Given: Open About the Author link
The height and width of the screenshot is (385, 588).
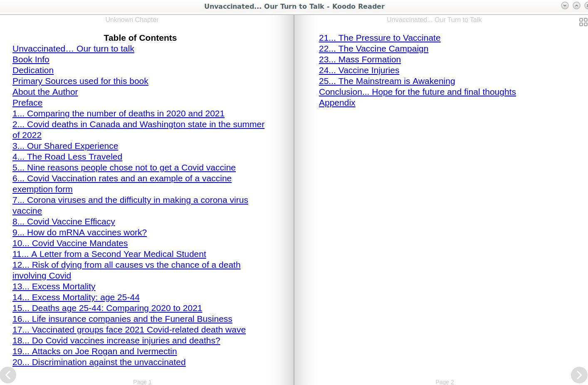Looking at the screenshot, I should [x=45, y=92].
